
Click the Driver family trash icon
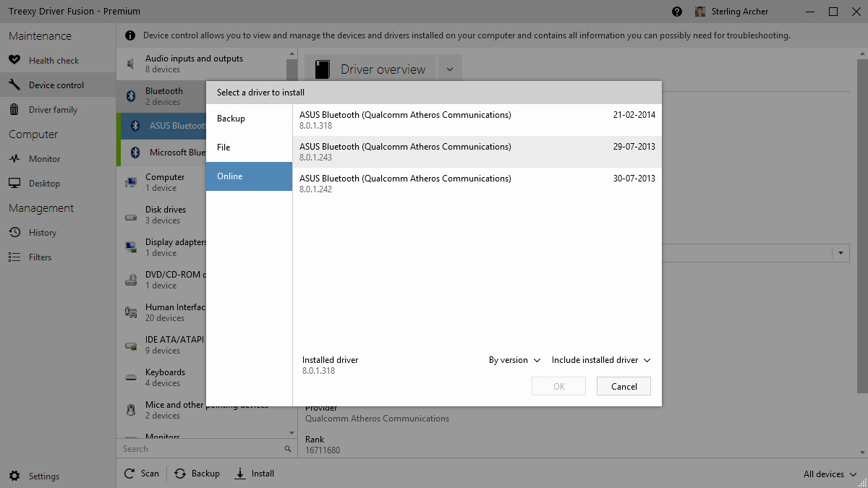14,109
